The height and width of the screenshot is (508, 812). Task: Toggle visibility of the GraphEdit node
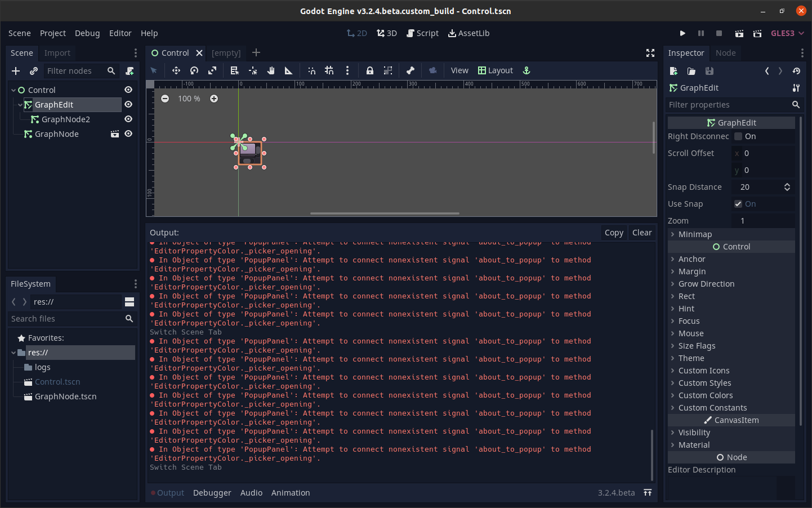(128, 104)
